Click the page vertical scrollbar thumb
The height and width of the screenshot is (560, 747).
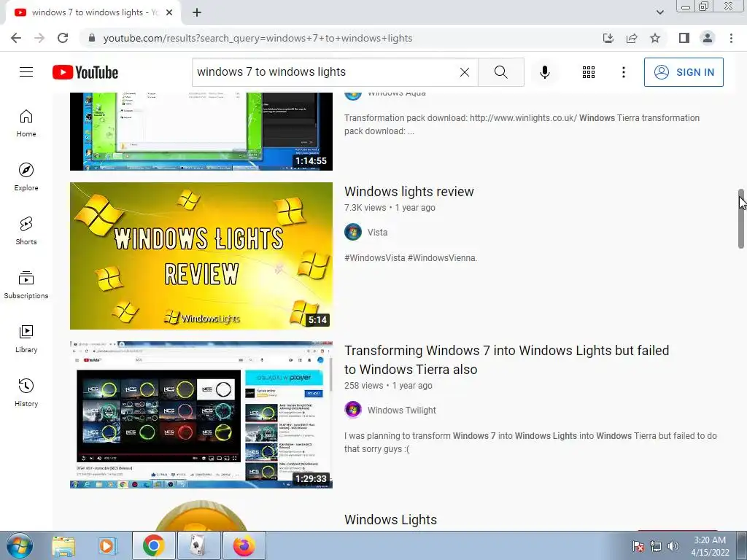click(741, 219)
